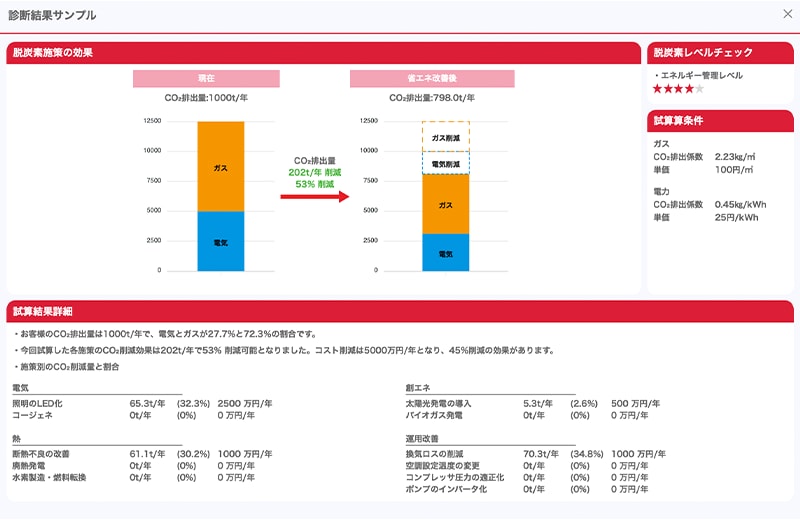Click gas emission factor 2.23kg/㎥
The height and width of the screenshot is (520, 800).
pyautogui.click(x=735, y=157)
